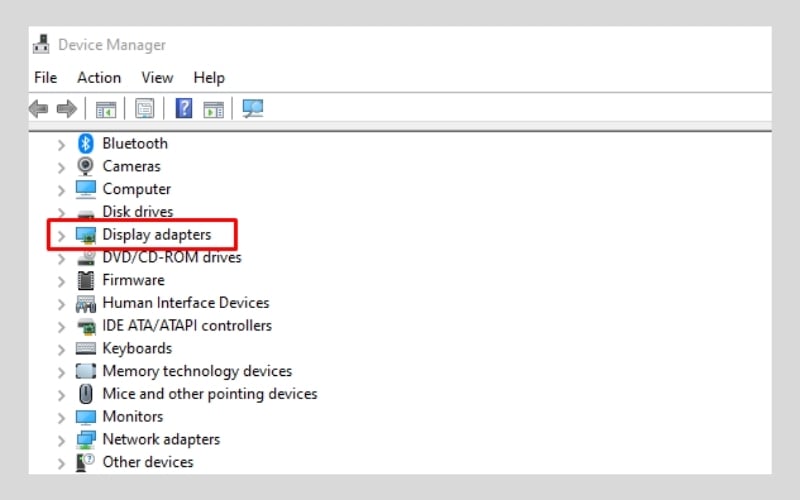Open the Action menu
800x500 pixels.
pos(99,77)
